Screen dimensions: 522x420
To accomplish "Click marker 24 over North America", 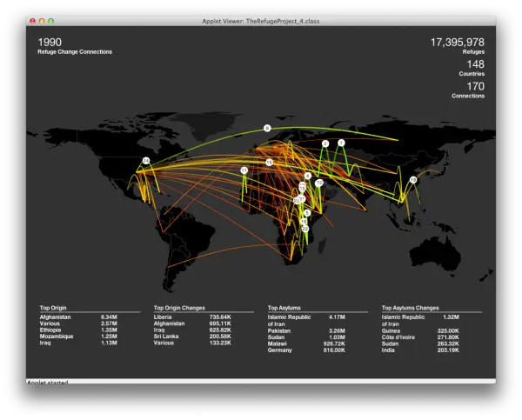I will (146, 161).
